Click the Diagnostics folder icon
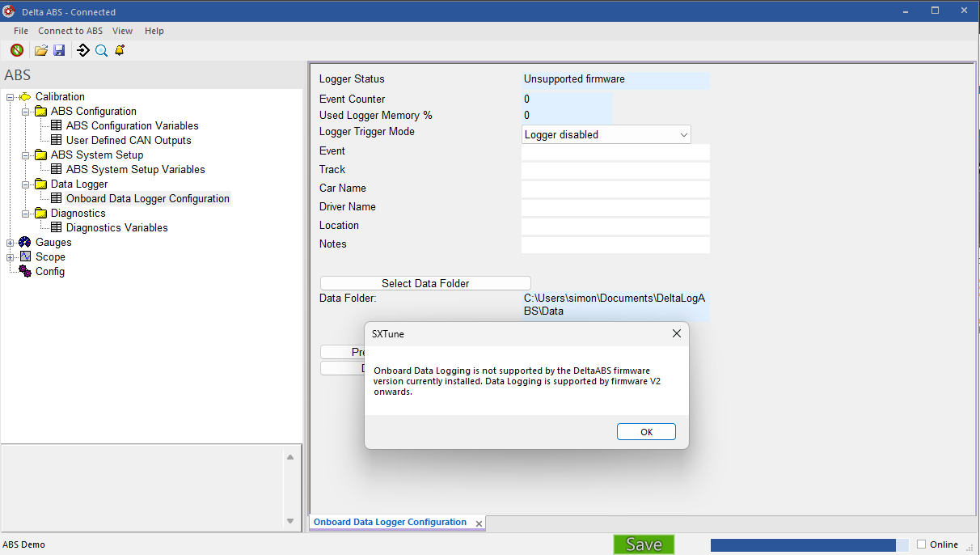 pos(40,214)
